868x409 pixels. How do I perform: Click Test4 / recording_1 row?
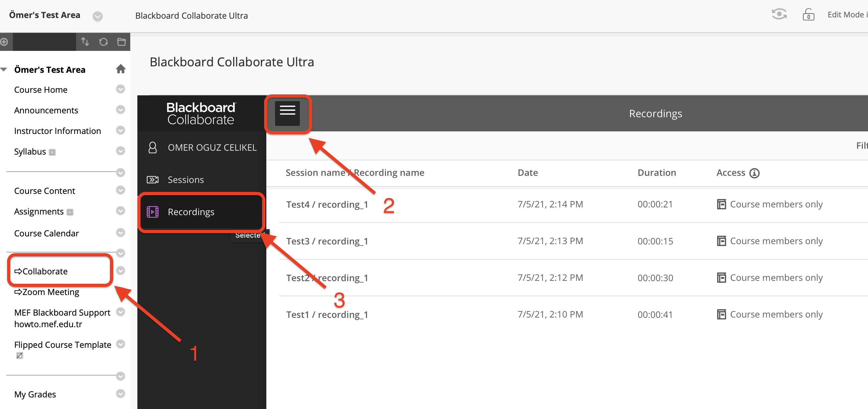tap(574, 204)
